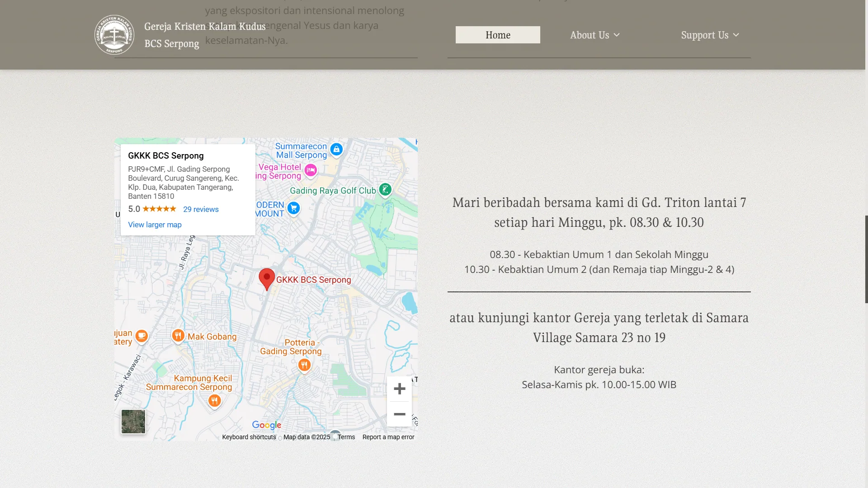Click the Summarecon Mall Serpong shopping pin

336,150
